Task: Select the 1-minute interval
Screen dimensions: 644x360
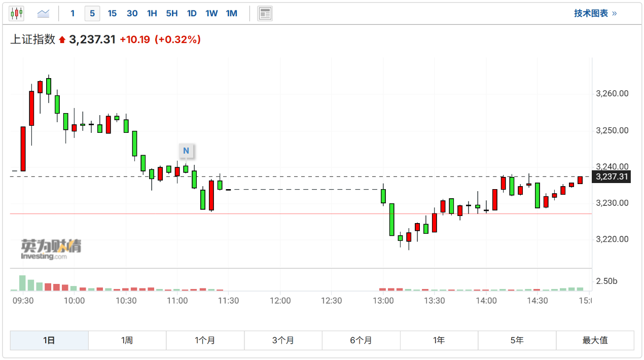Action: tap(73, 14)
